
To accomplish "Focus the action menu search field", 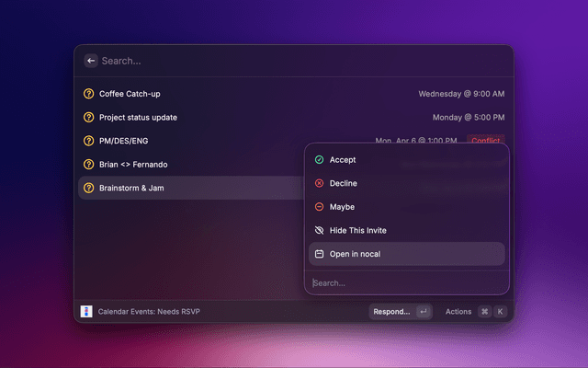I will click(x=404, y=283).
